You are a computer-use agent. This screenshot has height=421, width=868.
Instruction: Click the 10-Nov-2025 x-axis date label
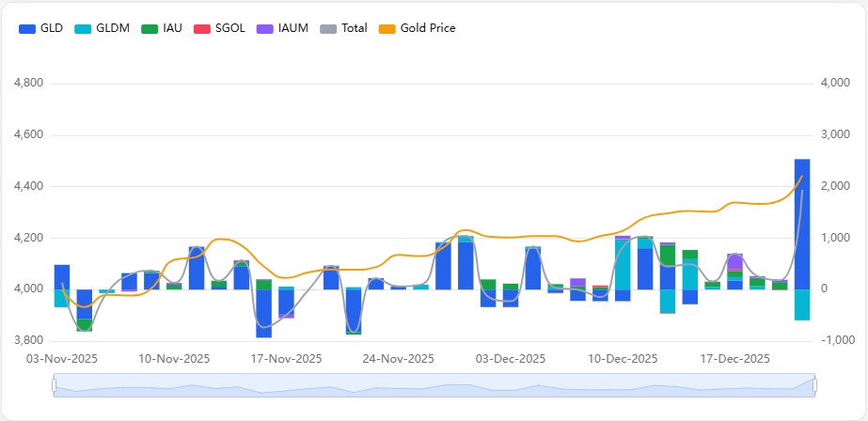[174, 359]
